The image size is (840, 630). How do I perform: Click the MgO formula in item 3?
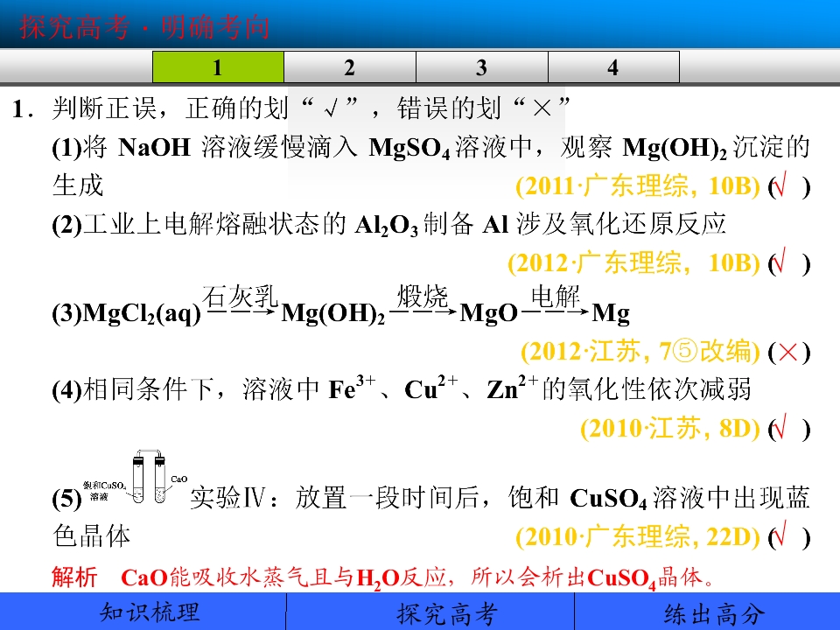pos(488,313)
